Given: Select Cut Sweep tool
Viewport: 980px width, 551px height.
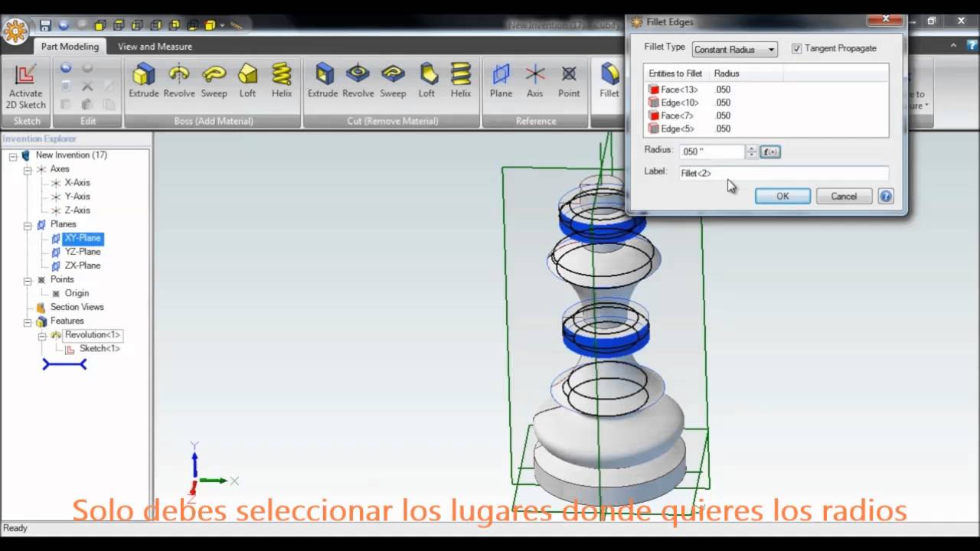Looking at the screenshot, I should coord(393,81).
